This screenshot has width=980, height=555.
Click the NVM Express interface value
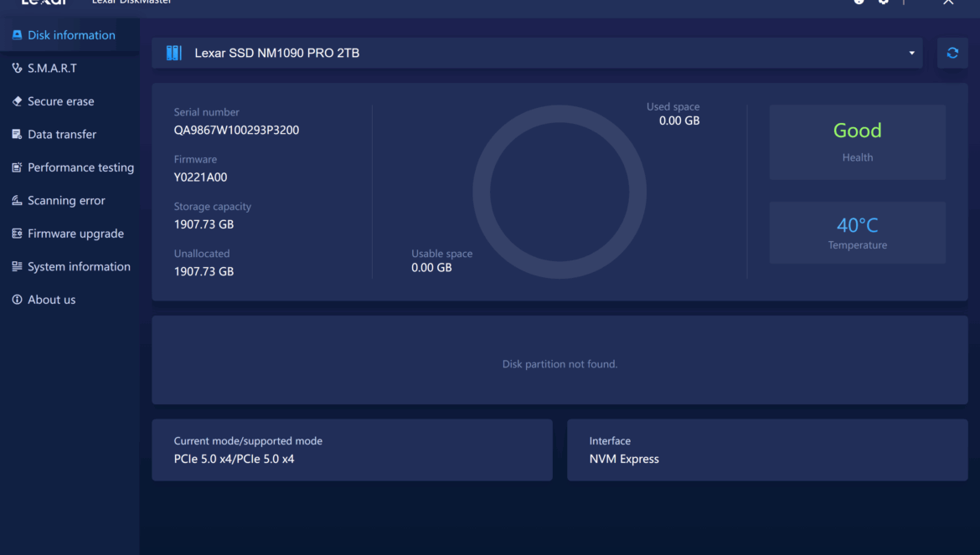point(624,459)
